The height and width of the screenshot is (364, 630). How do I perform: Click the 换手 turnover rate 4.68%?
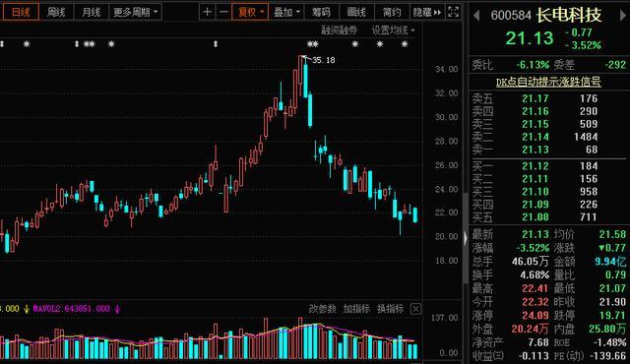[x=535, y=274]
